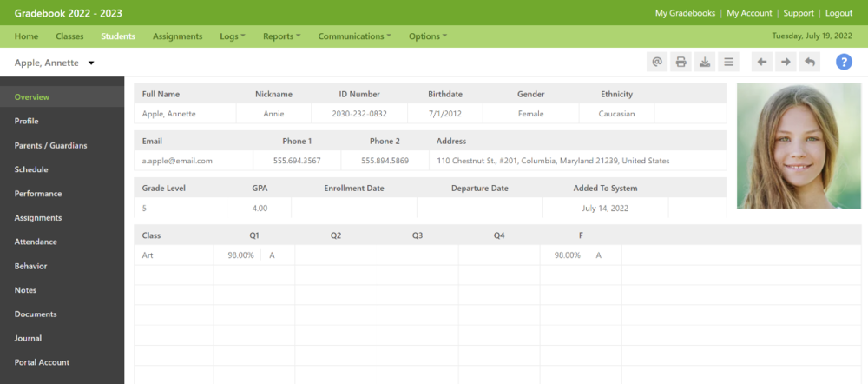Viewport: 868px width, 384px height.
Task: Select the Students tab
Action: pos(118,36)
